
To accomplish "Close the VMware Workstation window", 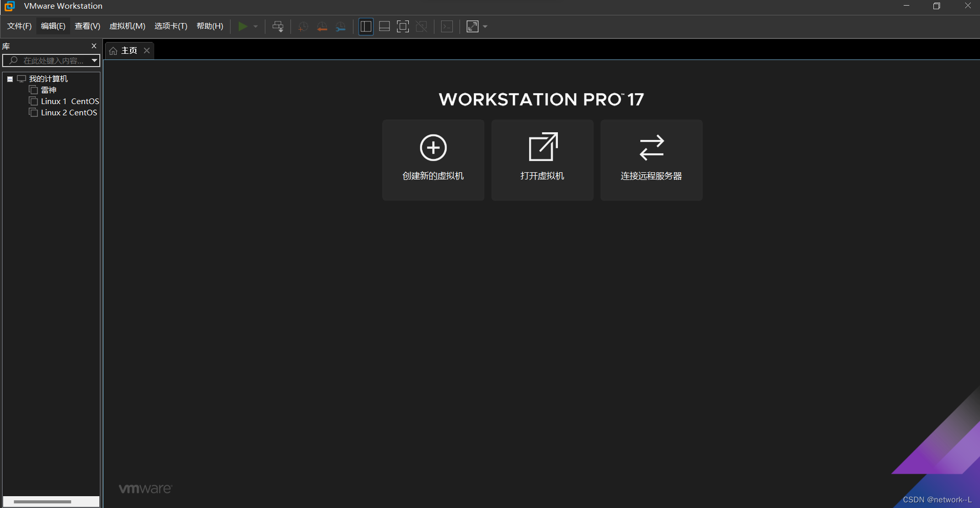I will [x=968, y=6].
